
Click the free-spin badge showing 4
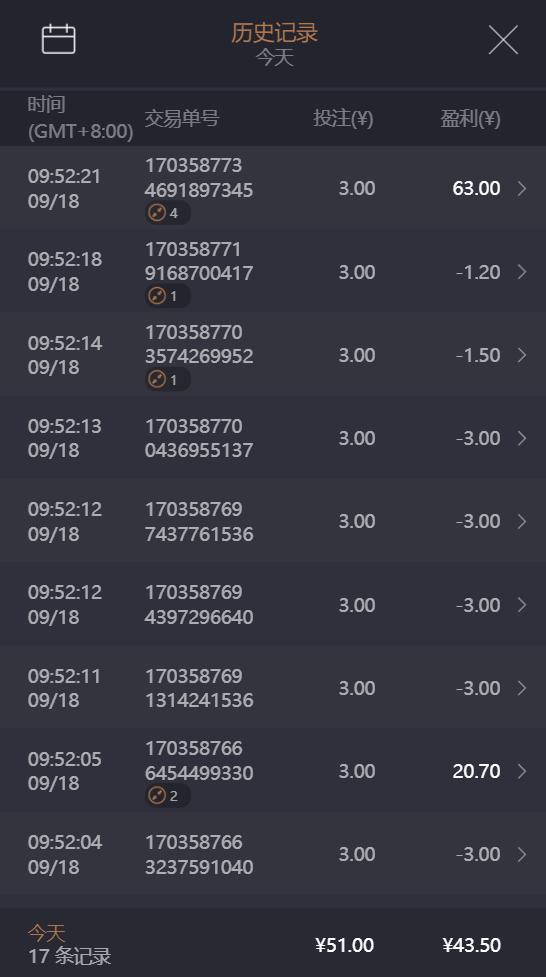(x=168, y=213)
